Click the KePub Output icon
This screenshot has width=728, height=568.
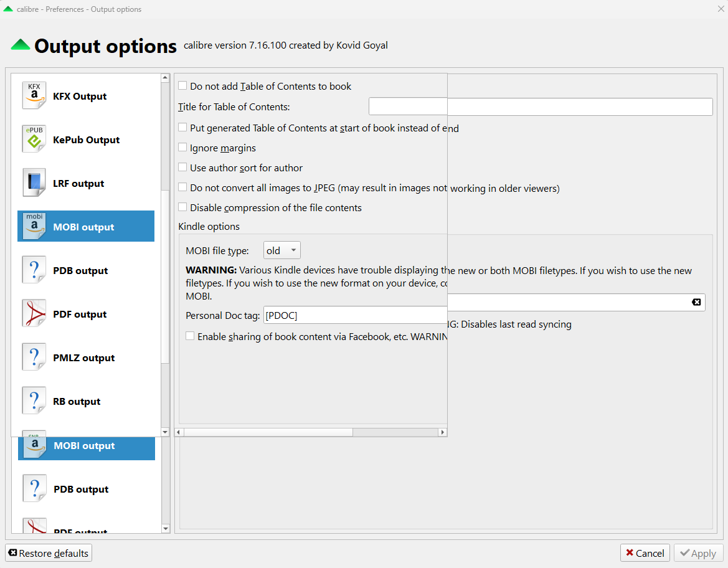[34, 140]
